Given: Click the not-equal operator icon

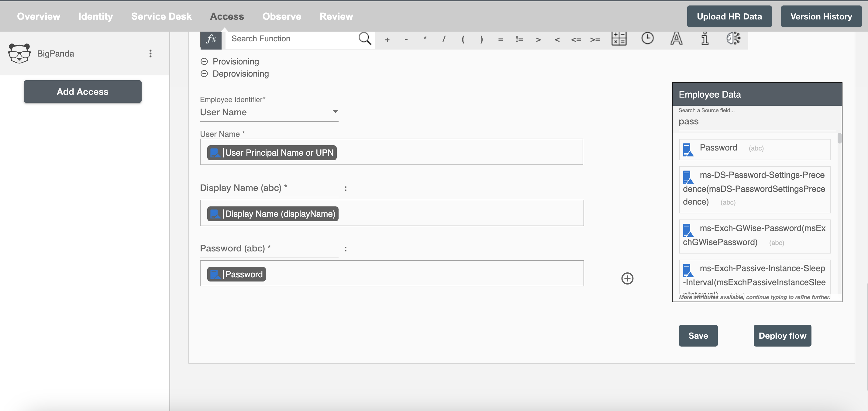Looking at the screenshot, I should pyautogui.click(x=519, y=39).
